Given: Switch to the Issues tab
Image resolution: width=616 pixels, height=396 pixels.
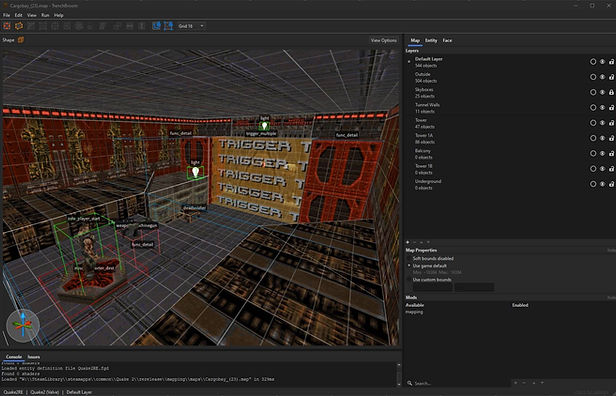Looking at the screenshot, I should [x=34, y=357].
